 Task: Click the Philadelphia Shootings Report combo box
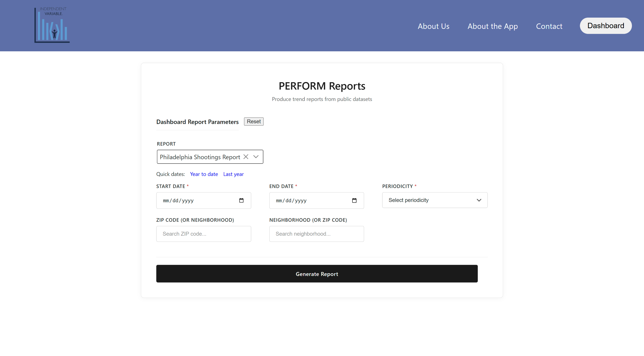click(x=200, y=157)
